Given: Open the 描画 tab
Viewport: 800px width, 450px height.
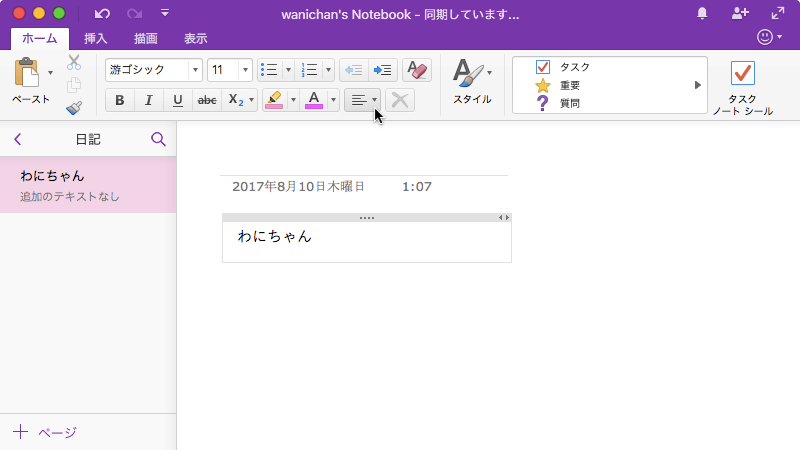Looking at the screenshot, I should [x=146, y=38].
